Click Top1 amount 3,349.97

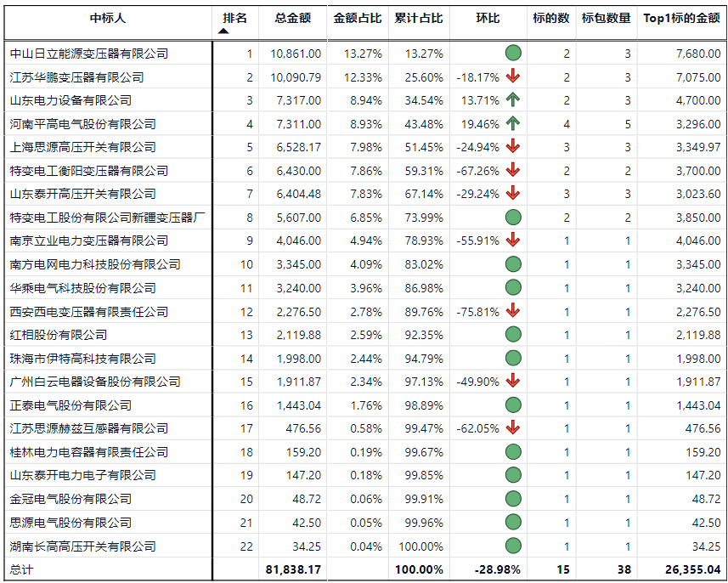698,147
